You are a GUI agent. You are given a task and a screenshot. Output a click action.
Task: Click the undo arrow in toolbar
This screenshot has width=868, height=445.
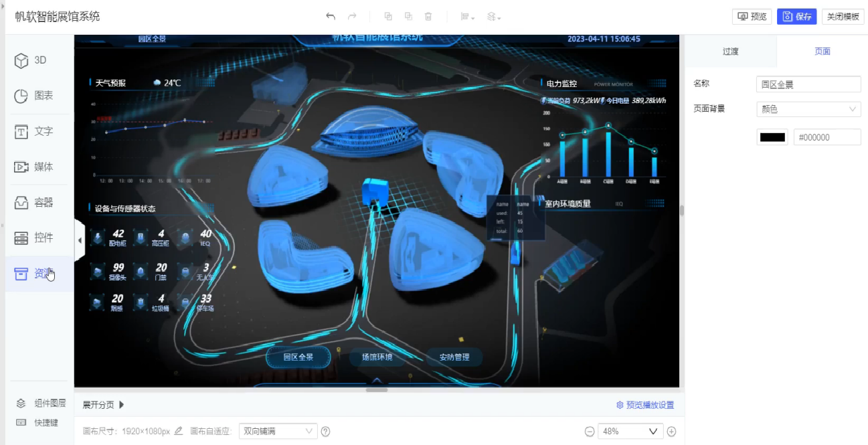(x=331, y=17)
